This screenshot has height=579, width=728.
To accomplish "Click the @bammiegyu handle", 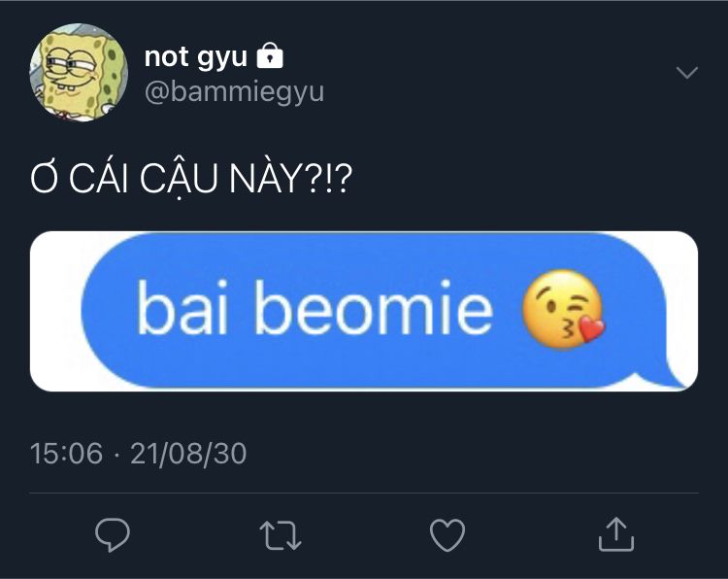I will (x=234, y=92).
